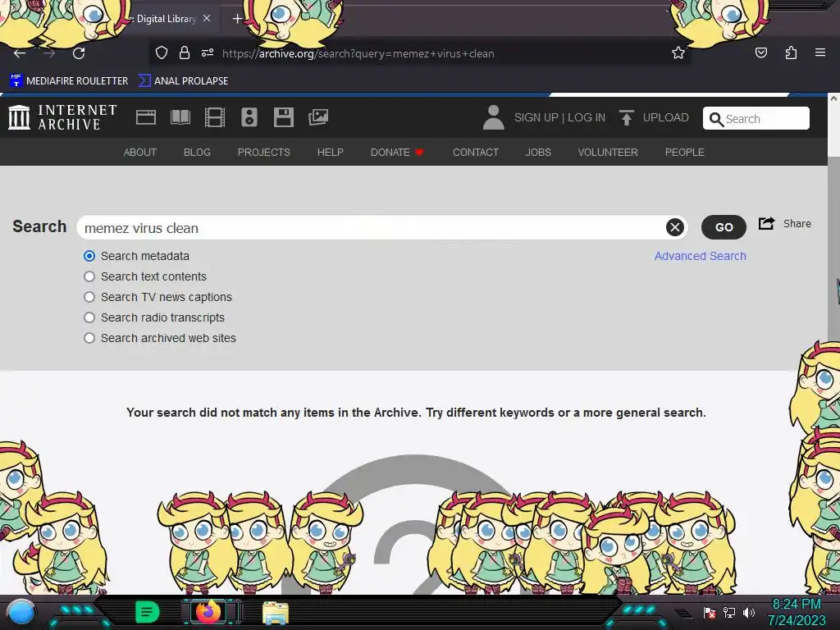Click the Start orb button
Viewport: 840px width, 630px height.
coord(21,612)
